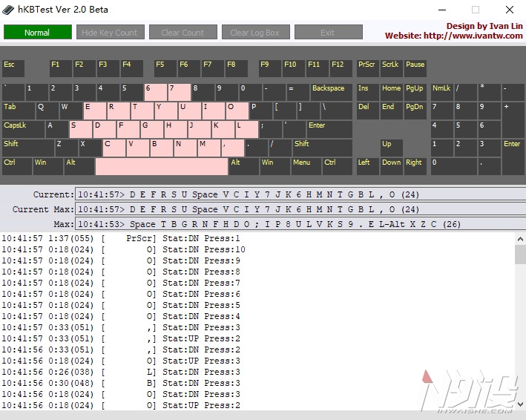Select the log line ending Press:10
This screenshot has width=526, height=420.
tap(124, 249)
